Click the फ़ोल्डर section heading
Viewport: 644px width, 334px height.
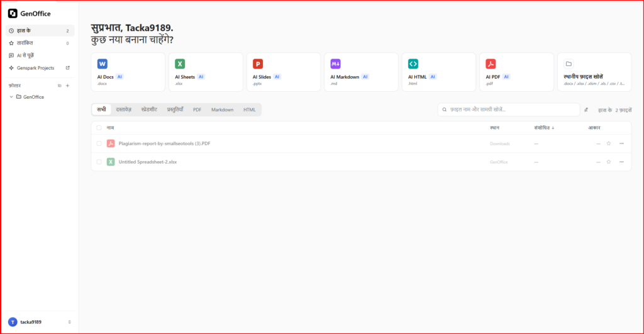coord(15,86)
